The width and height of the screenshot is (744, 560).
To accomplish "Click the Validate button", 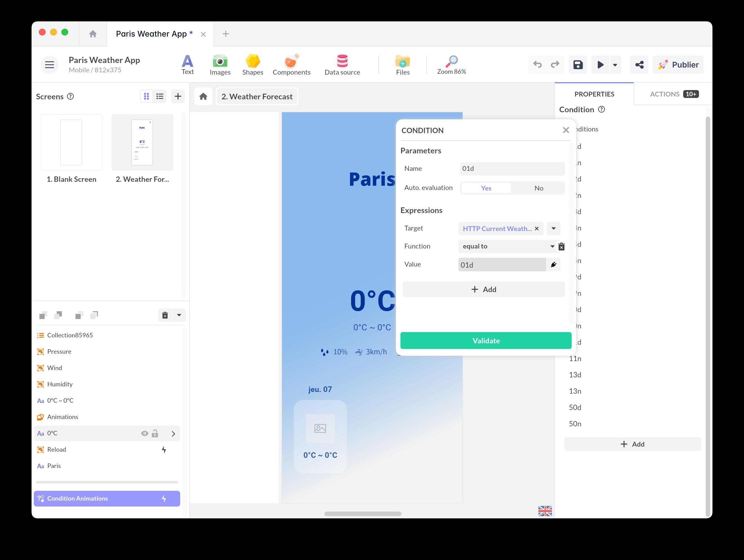I will (486, 341).
